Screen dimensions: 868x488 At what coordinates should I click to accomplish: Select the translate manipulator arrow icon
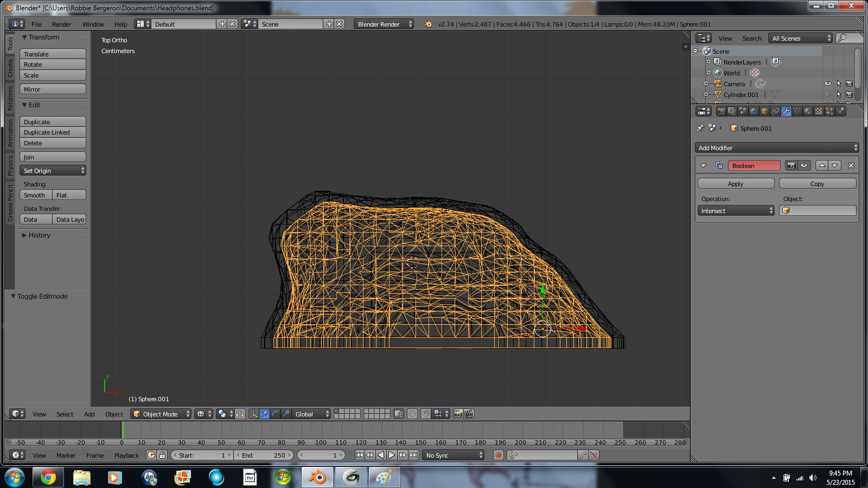tap(264, 414)
